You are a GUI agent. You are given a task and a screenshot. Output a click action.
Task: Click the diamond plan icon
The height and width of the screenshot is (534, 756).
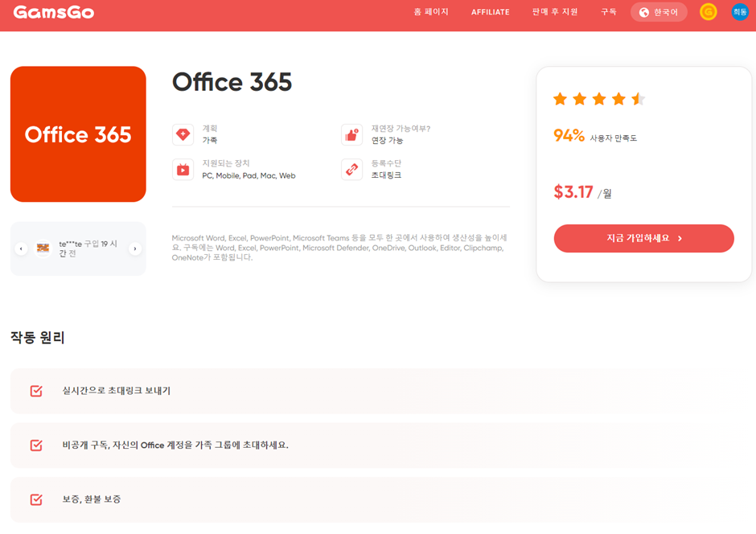(x=183, y=134)
